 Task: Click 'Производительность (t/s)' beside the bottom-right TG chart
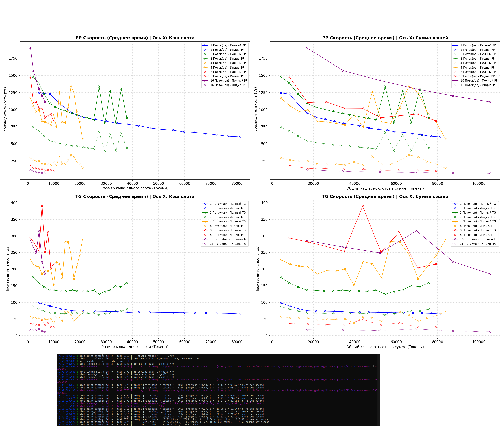(x=257, y=269)
